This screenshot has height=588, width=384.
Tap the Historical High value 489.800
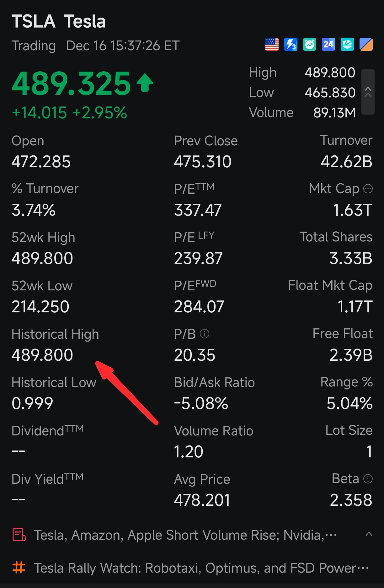tap(42, 355)
